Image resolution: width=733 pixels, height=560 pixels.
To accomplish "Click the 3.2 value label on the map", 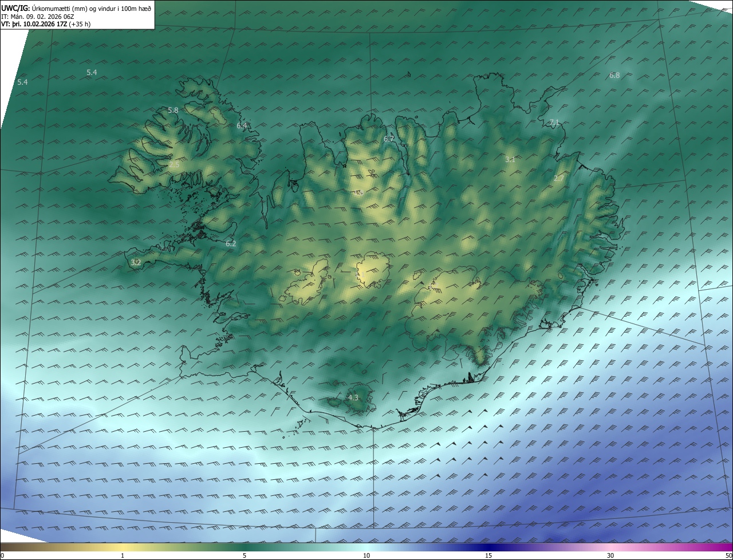I will [x=136, y=262].
